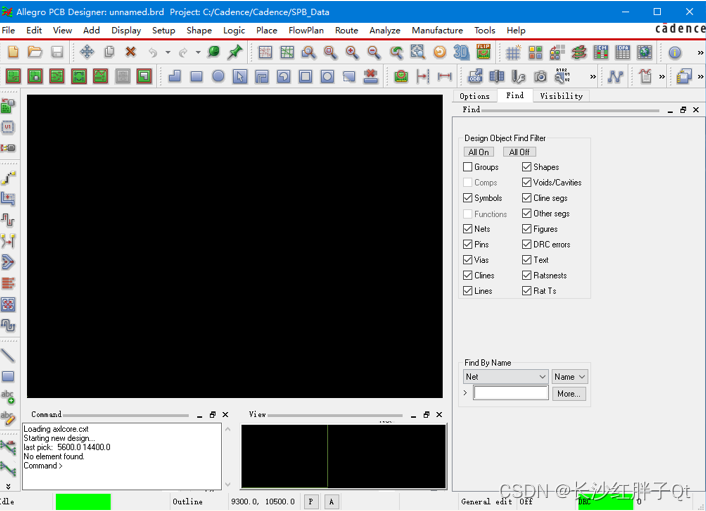Expand overflow chevron after the numbered wrench icon
Screen dimensions: 706x511
tap(593, 77)
